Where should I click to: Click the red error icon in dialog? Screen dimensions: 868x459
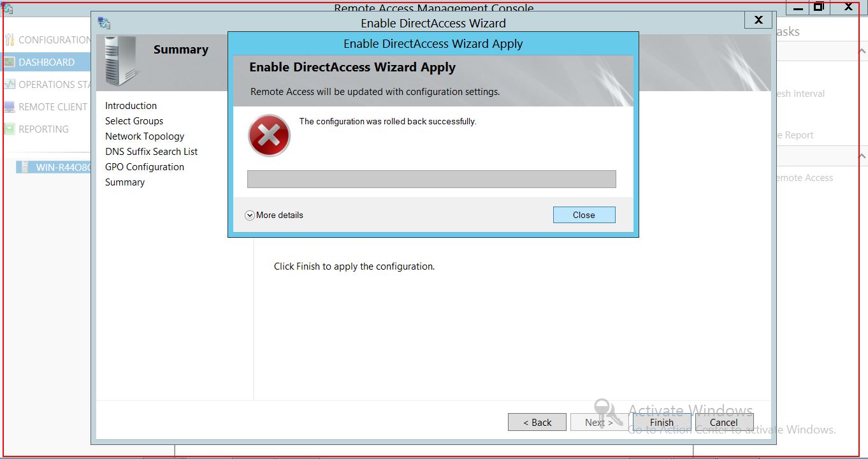[x=269, y=135]
